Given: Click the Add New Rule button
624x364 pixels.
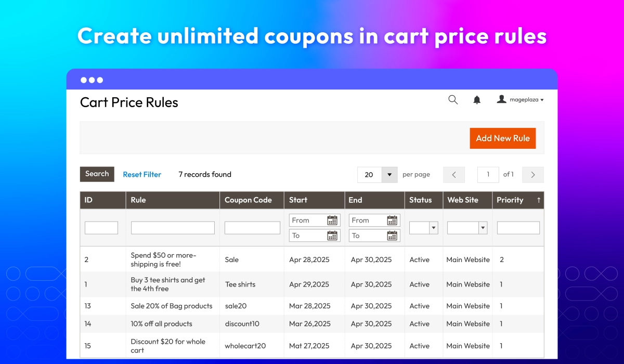Looking at the screenshot, I should pos(502,138).
